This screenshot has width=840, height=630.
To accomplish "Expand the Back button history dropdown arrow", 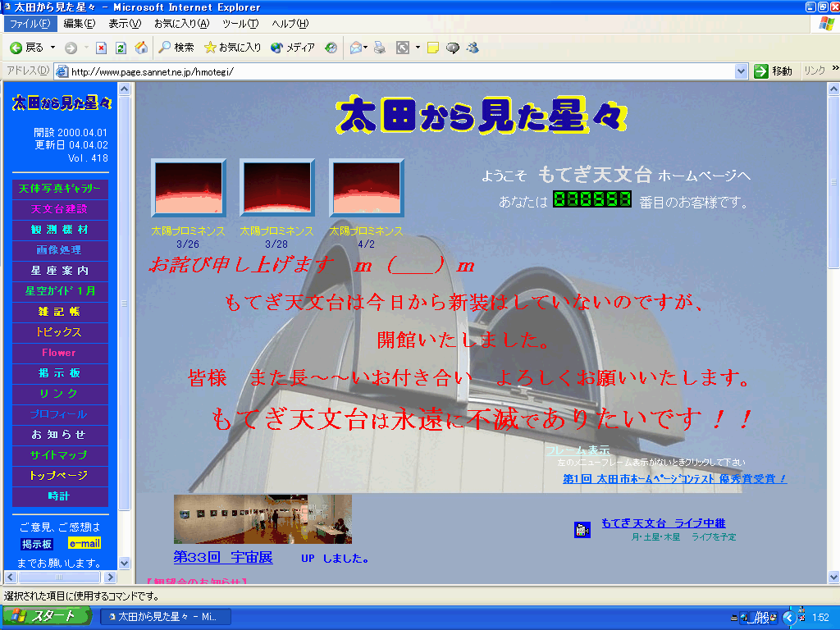I will (53, 48).
